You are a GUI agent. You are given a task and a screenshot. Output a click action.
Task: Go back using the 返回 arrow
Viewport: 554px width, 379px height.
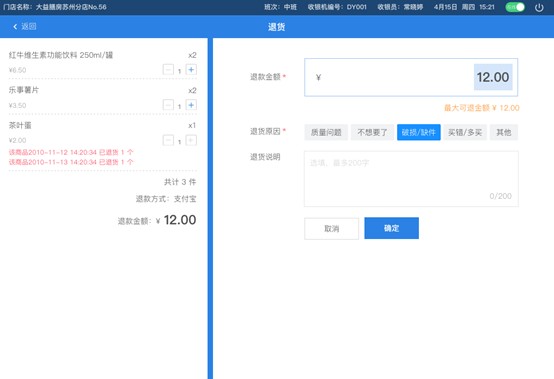(24, 26)
